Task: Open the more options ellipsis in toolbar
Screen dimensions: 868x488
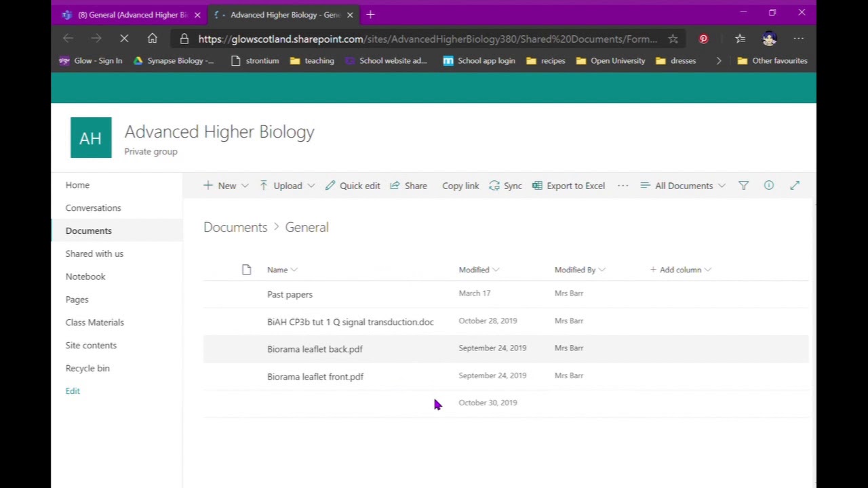Action: pyautogui.click(x=623, y=186)
